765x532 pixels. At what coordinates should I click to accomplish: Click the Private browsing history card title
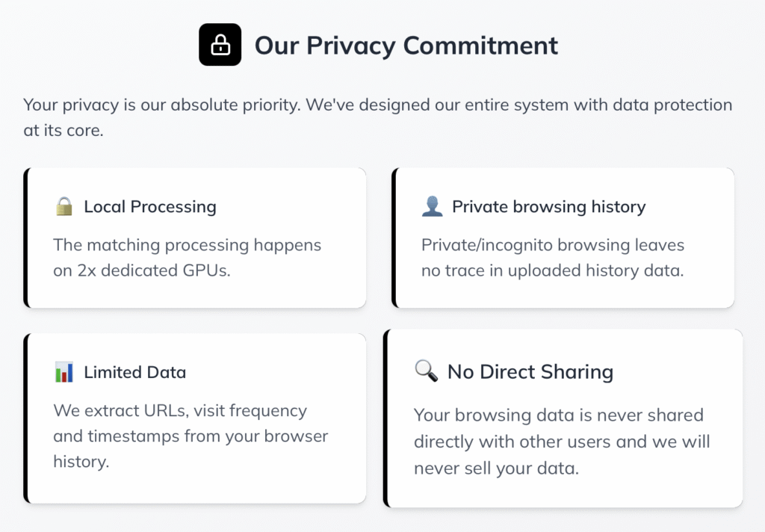pyautogui.click(x=548, y=207)
